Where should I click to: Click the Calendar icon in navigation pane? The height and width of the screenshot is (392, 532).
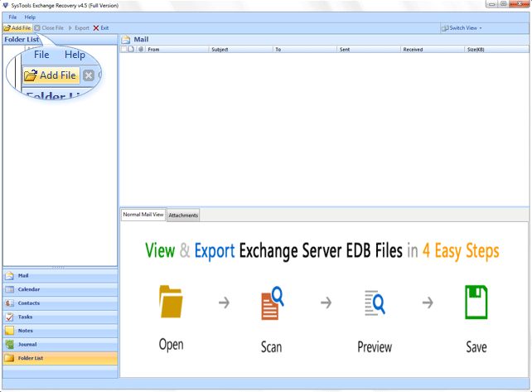(9, 289)
